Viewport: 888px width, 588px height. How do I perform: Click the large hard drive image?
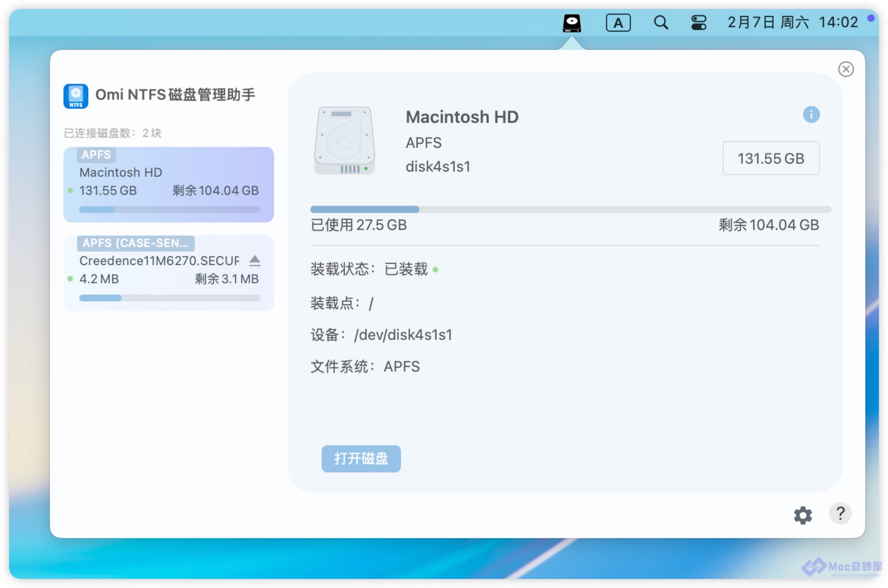coord(344,140)
